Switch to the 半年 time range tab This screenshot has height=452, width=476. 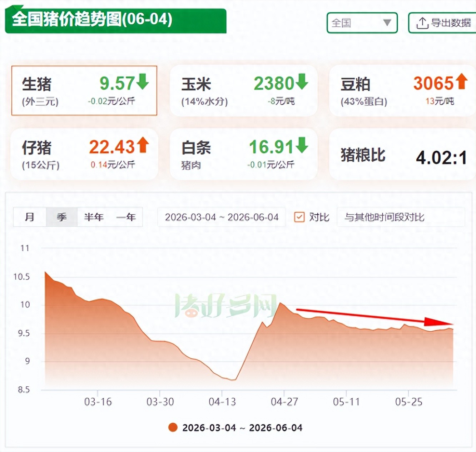pyautogui.click(x=94, y=217)
